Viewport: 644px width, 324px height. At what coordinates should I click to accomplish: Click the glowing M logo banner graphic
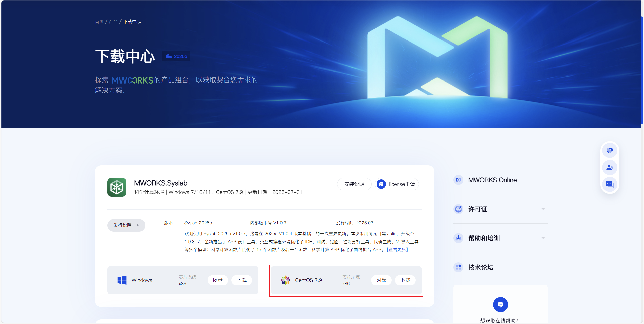pos(437,57)
